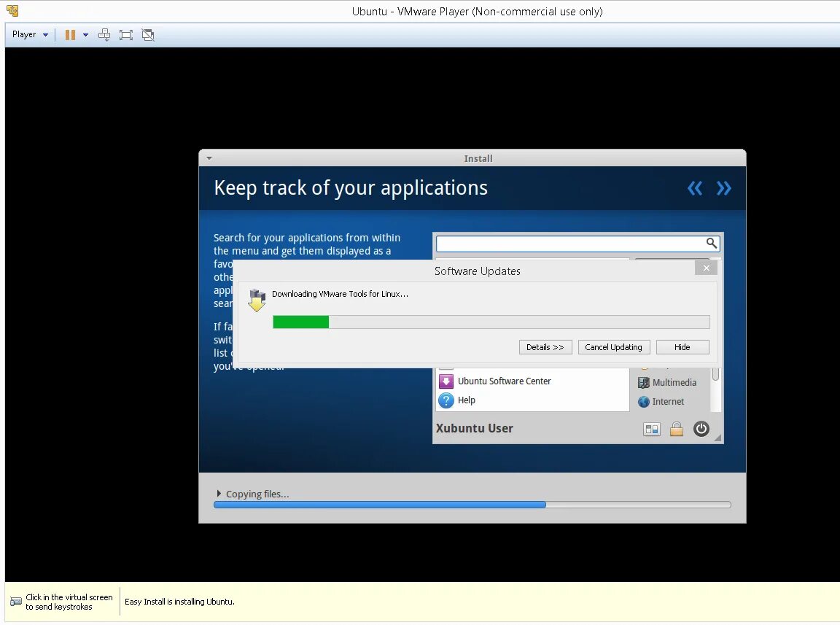Click the Multimedia film icon

coord(644,383)
